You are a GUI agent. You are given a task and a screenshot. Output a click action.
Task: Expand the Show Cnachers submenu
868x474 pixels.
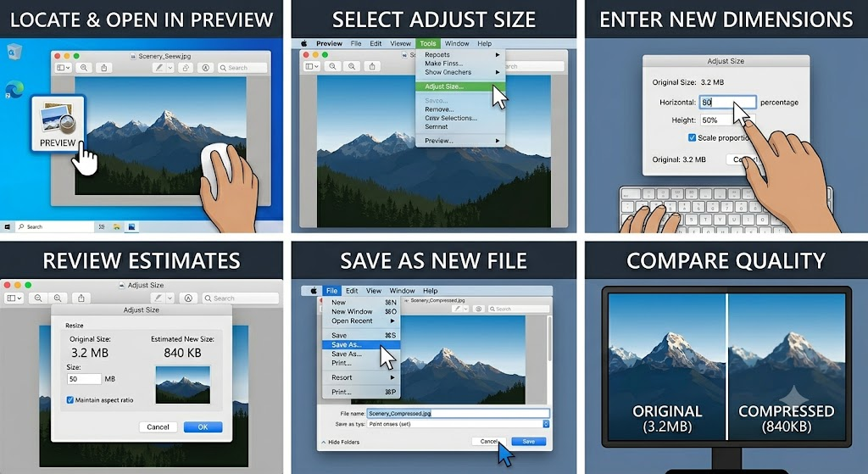point(460,72)
